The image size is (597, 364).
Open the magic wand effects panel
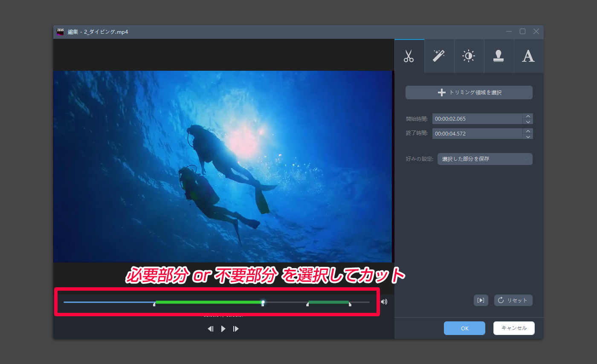pyautogui.click(x=439, y=56)
